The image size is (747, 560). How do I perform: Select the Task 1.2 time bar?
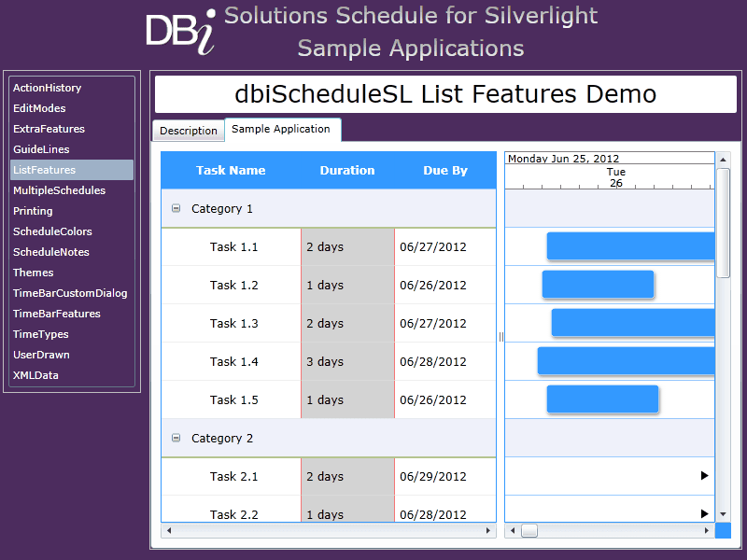(x=598, y=285)
